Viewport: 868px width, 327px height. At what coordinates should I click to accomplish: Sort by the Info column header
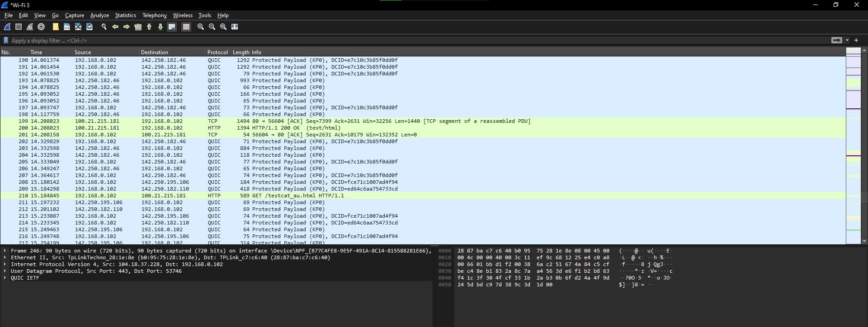click(x=548, y=52)
